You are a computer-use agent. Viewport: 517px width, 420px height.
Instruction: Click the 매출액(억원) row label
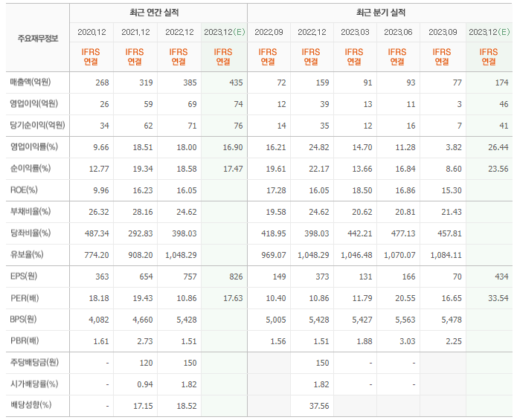click(x=30, y=82)
